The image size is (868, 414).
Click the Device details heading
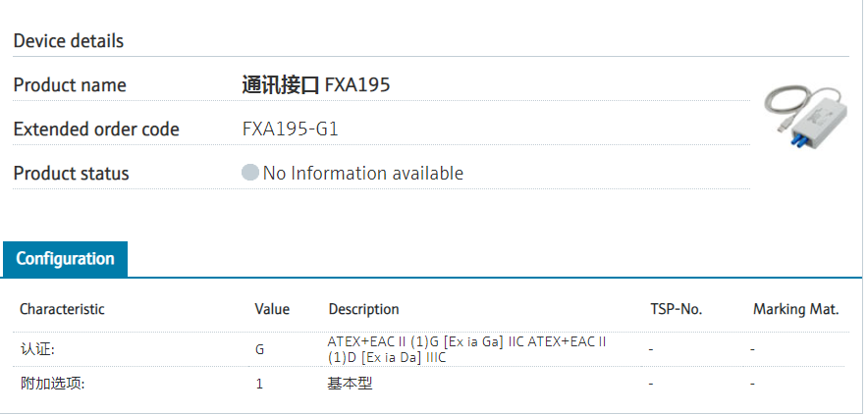69,41
